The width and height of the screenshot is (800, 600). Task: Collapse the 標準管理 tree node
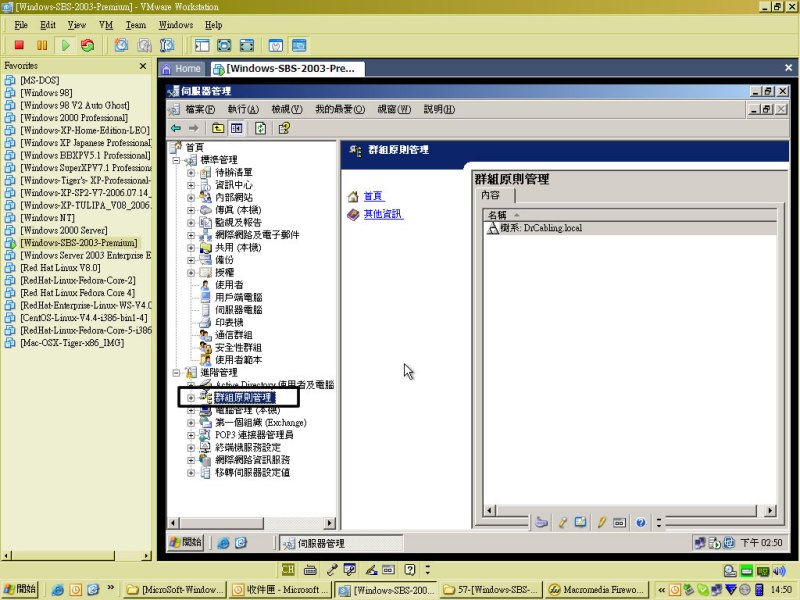[x=176, y=160]
